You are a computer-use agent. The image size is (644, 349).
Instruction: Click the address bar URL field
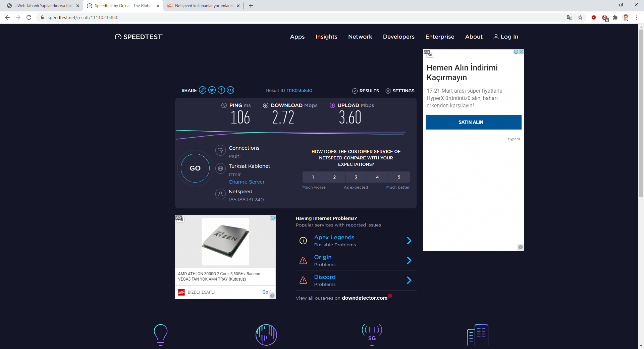302,17
